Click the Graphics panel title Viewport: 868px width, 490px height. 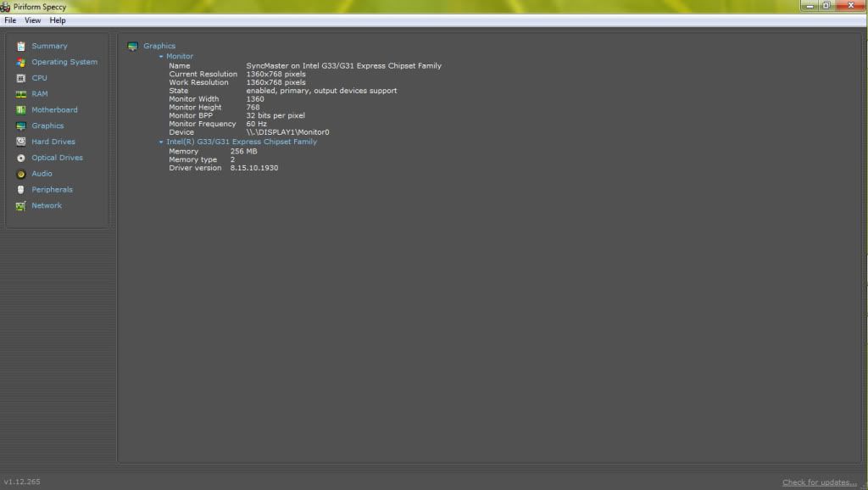pyautogui.click(x=159, y=46)
